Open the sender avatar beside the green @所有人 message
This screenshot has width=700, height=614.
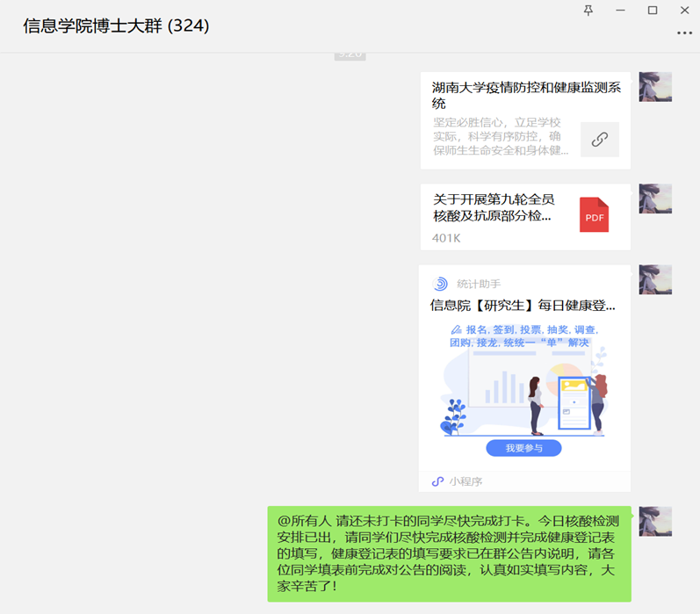tap(655, 521)
